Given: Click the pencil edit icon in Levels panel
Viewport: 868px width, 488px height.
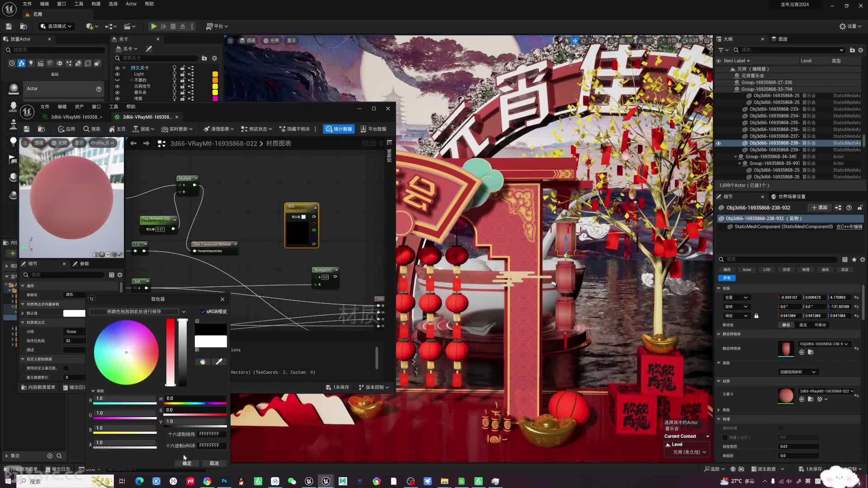Looking at the screenshot, I should click(x=149, y=48).
